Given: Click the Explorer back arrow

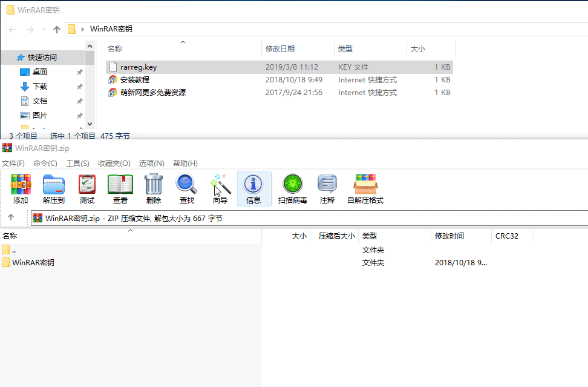Looking at the screenshot, I should (x=12, y=29).
